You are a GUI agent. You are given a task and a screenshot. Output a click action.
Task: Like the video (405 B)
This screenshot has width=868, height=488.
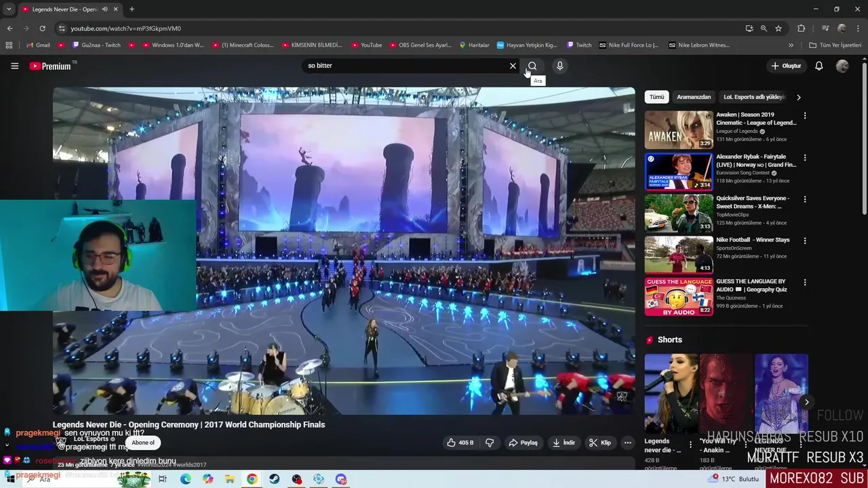tap(460, 443)
